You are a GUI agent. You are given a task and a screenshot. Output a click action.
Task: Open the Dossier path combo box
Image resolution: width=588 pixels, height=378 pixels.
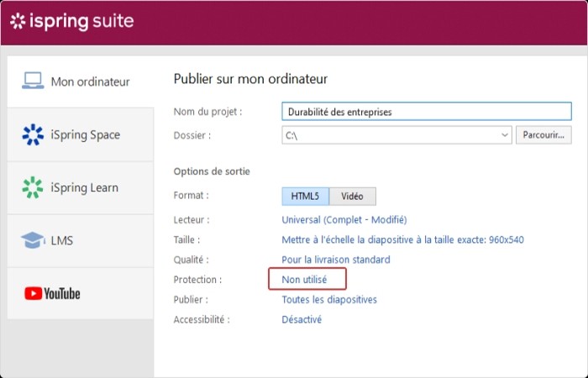[x=396, y=135]
